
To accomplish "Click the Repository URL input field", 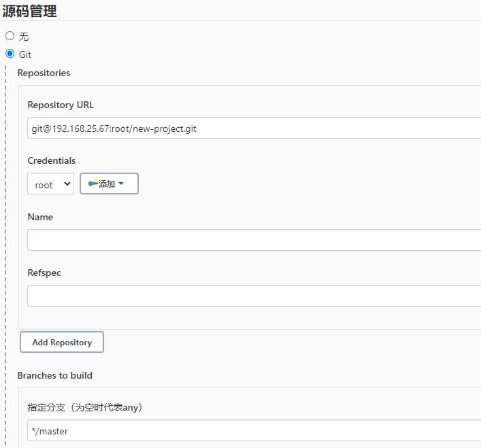I will [254, 128].
